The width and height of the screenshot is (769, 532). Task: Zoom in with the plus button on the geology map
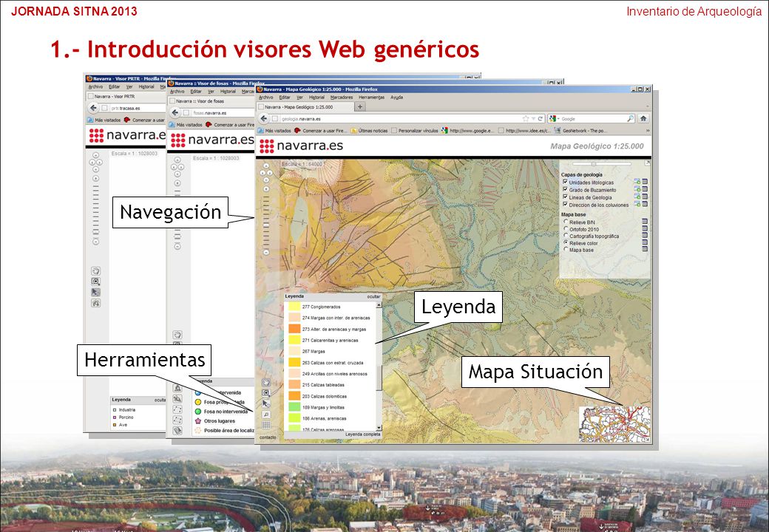(x=266, y=188)
